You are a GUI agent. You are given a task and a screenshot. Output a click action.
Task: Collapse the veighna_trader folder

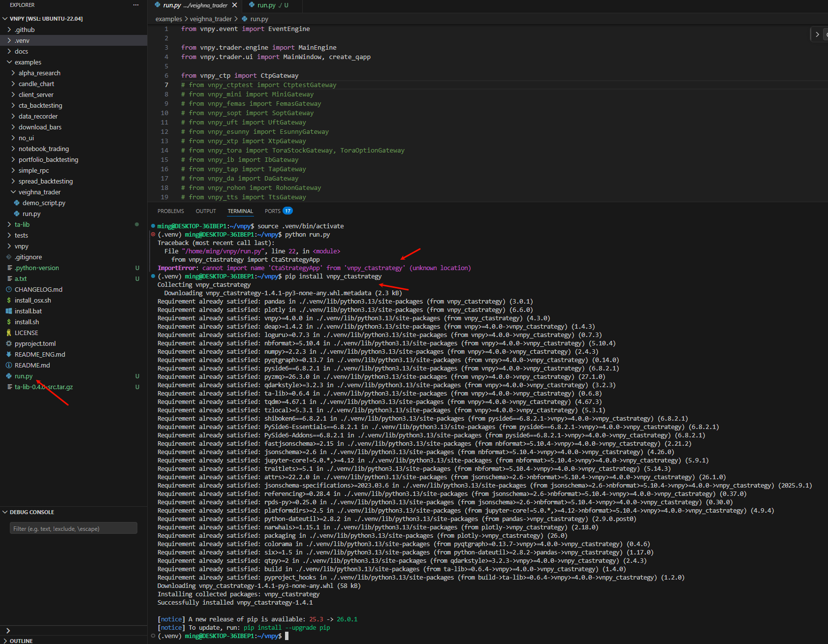click(x=39, y=192)
